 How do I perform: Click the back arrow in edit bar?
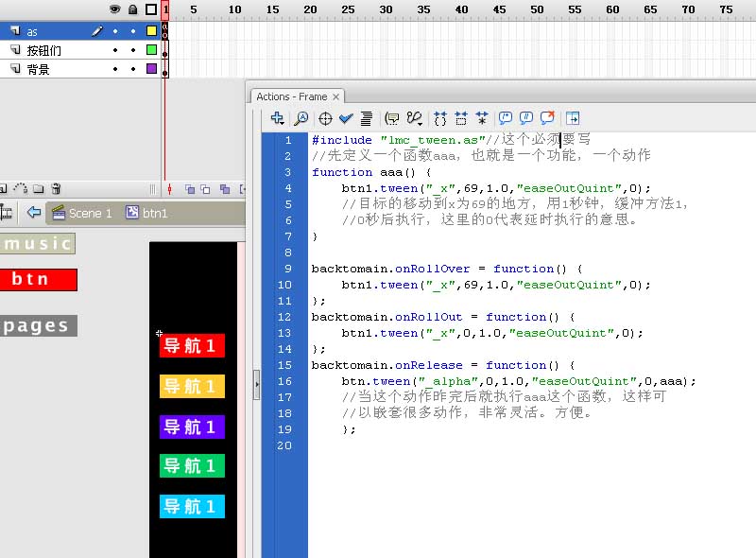point(34,213)
